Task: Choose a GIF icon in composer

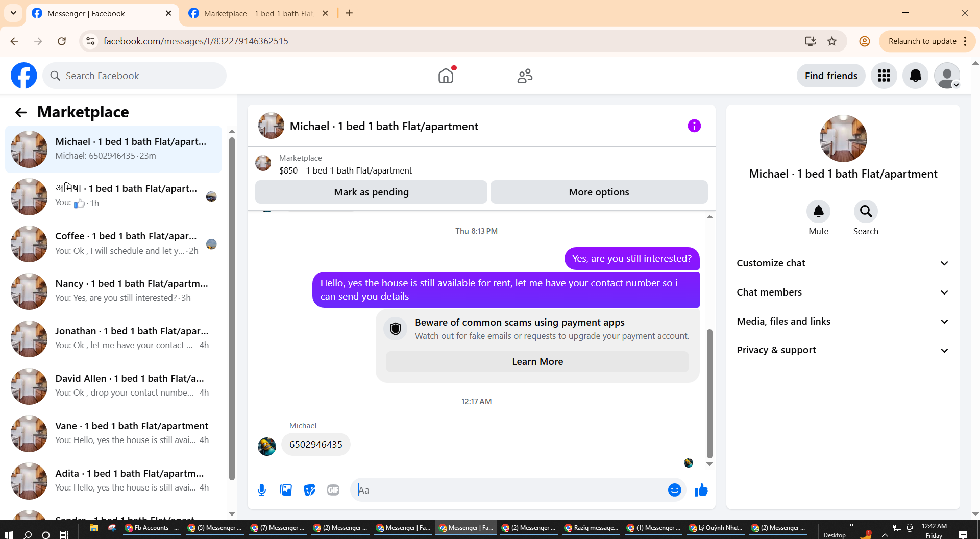Action: click(333, 490)
